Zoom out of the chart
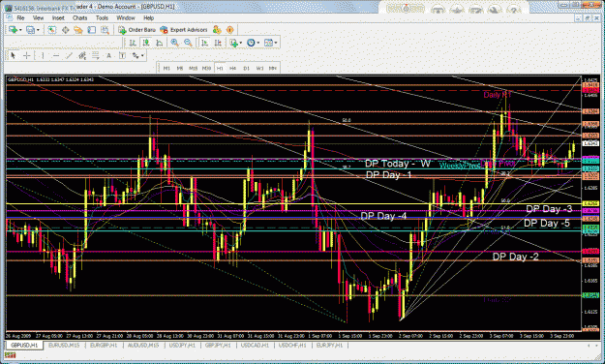This screenshot has height=364, width=605. (x=188, y=43)
